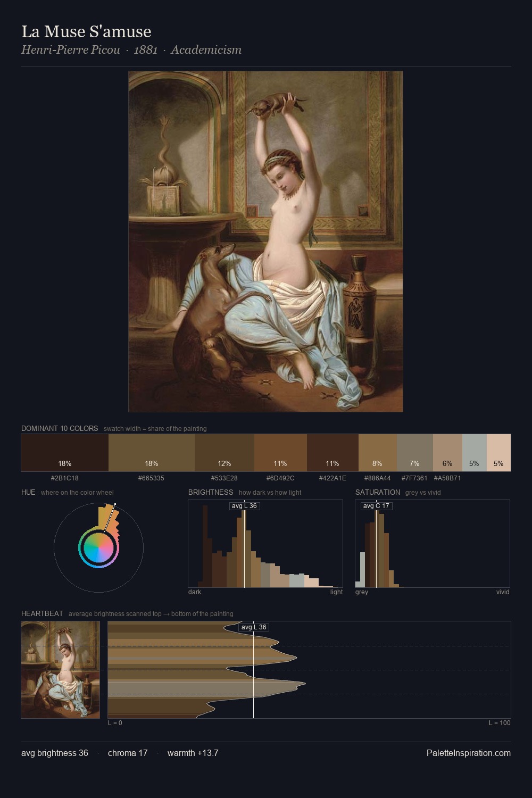
Task: Select the 18% swatch #665335
Action: coord(152,453)
